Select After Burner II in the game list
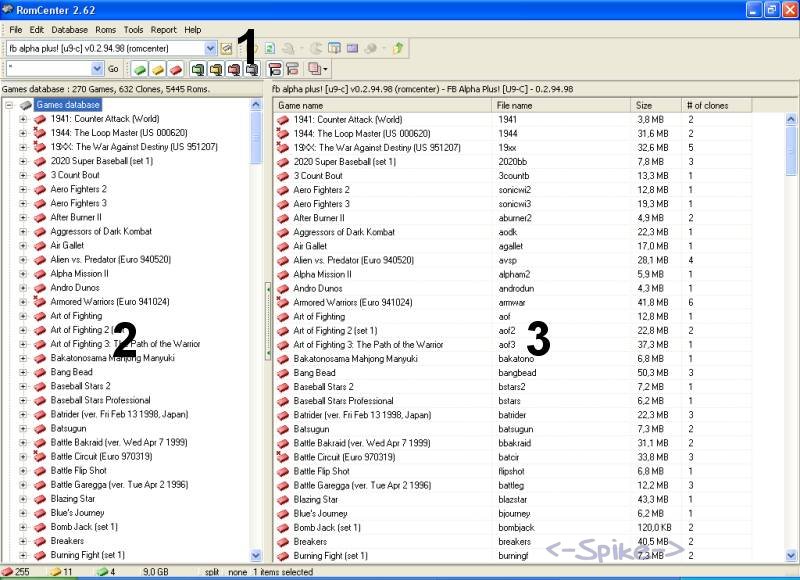This screenshot has width=800, height=580. coord(319,218)
